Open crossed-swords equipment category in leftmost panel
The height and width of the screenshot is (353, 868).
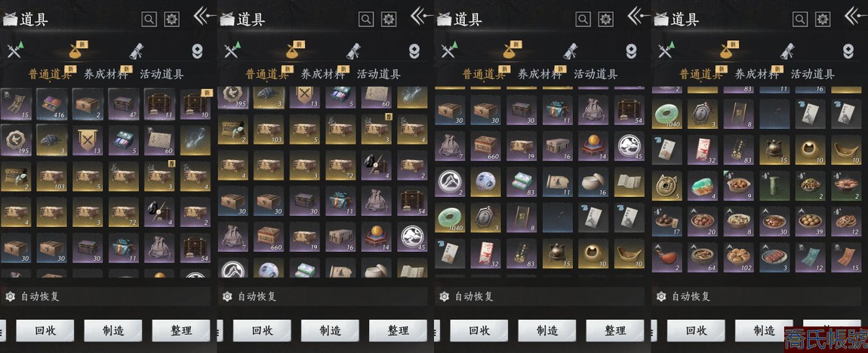tap(15, 50)
